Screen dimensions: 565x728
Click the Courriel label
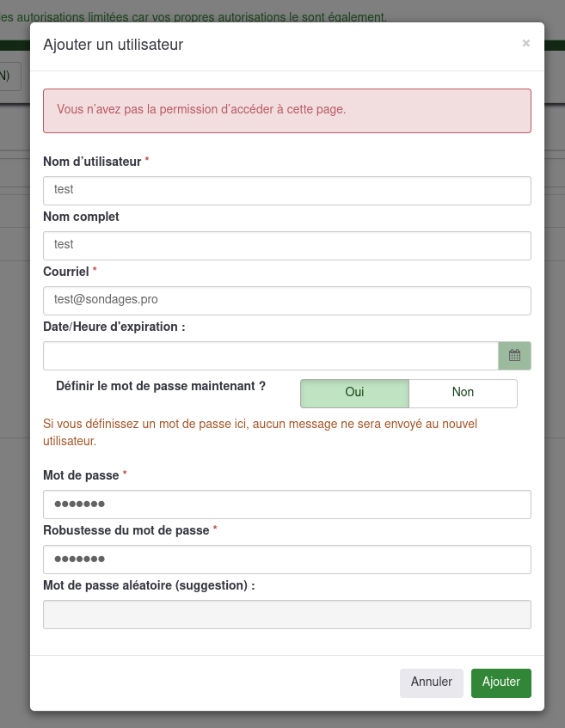pos(66,272)
